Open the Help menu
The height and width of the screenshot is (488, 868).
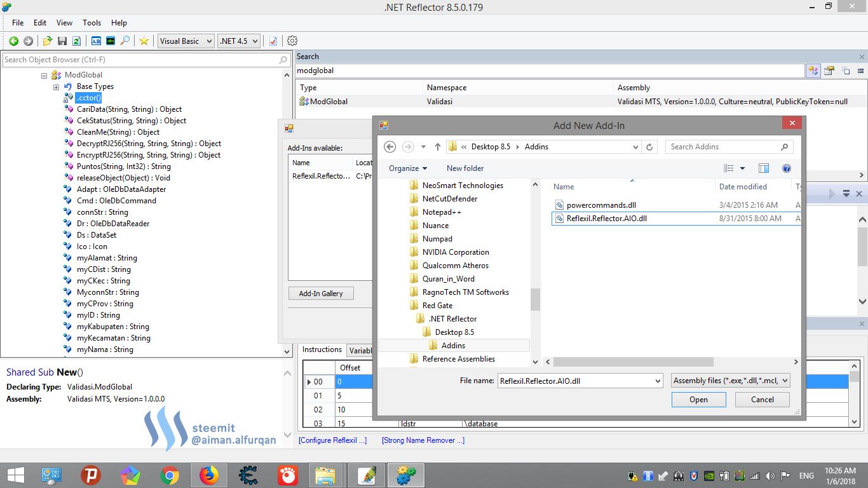tap(119, 22)
